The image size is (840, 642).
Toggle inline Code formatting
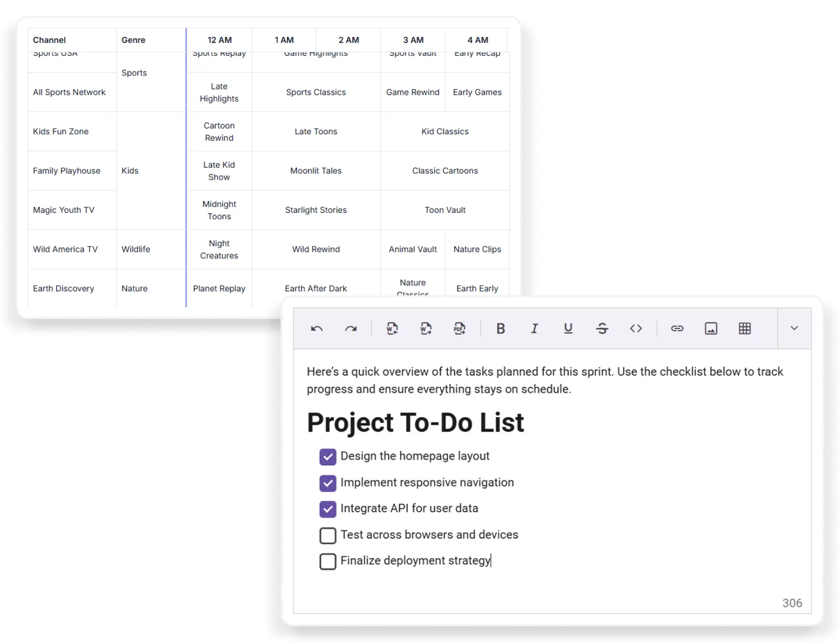636,328
